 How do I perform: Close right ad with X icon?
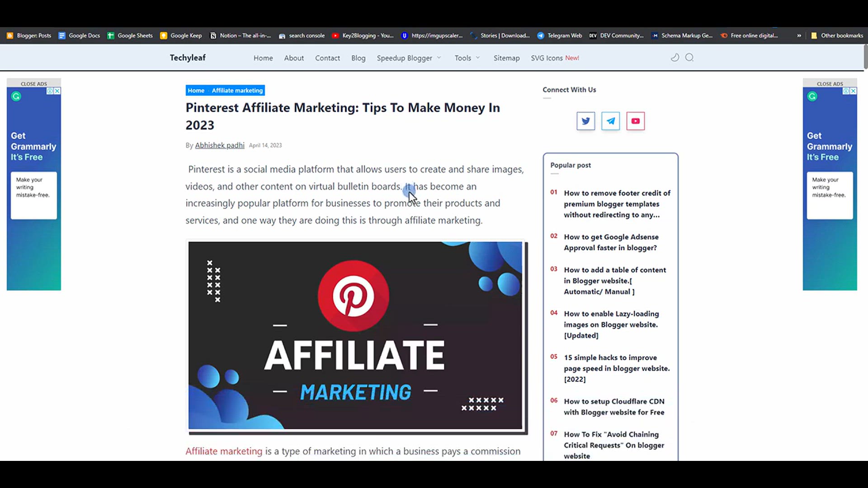[x=853, y=91]
